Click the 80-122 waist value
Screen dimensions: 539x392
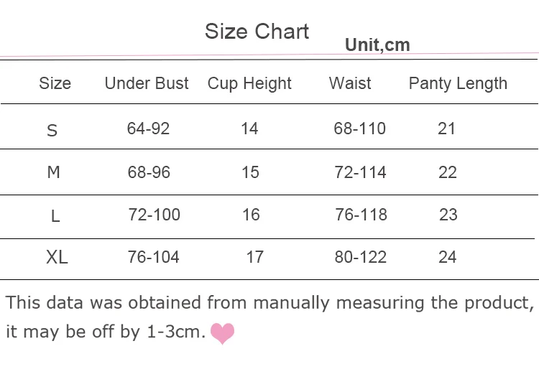361,257
